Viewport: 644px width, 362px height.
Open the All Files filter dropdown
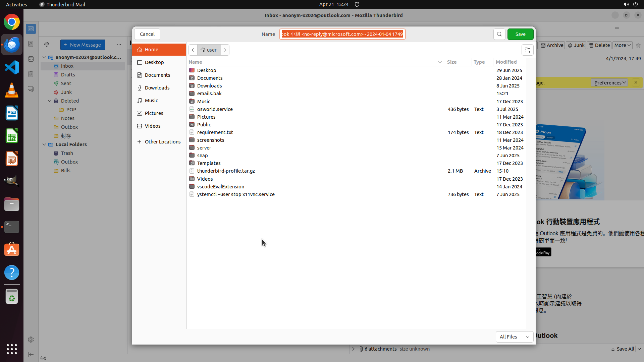tap(514, 337)
